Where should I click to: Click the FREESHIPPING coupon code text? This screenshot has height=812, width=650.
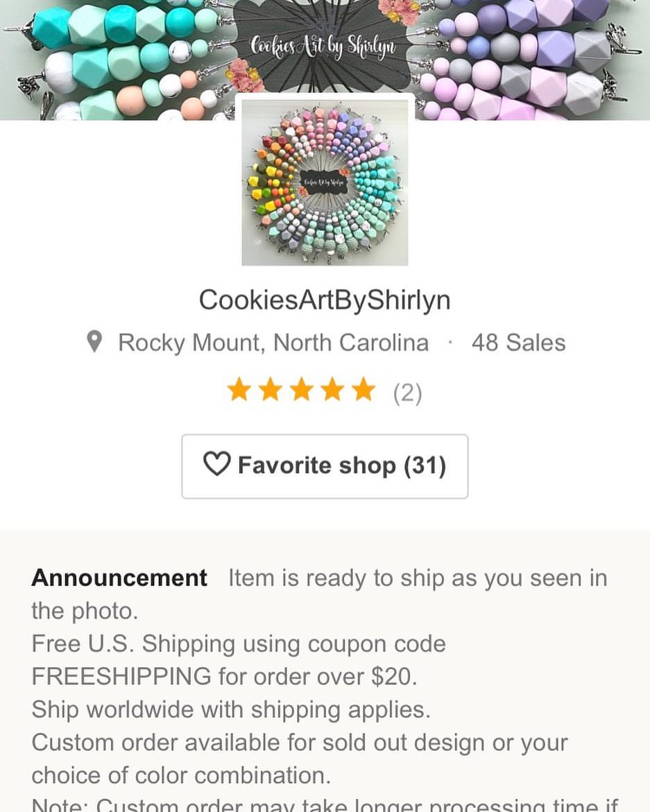[x=121, y=676]
